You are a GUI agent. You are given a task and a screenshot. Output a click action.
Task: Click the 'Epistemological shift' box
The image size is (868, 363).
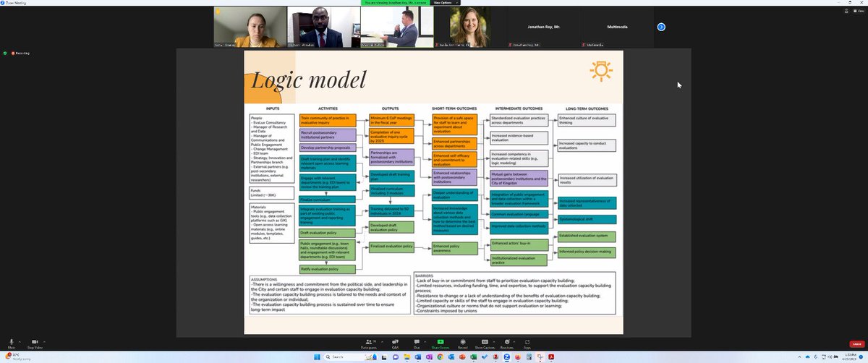click(x=587, y=219)
